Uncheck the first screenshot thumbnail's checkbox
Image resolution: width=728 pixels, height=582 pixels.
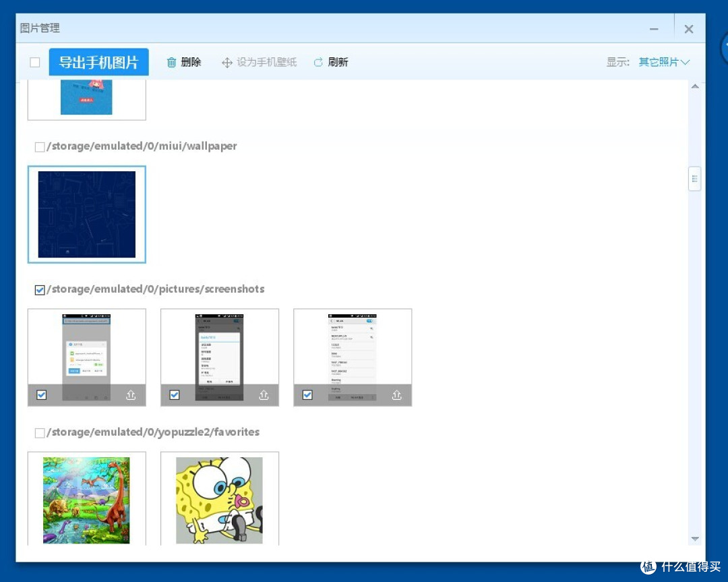pos(41,395)
